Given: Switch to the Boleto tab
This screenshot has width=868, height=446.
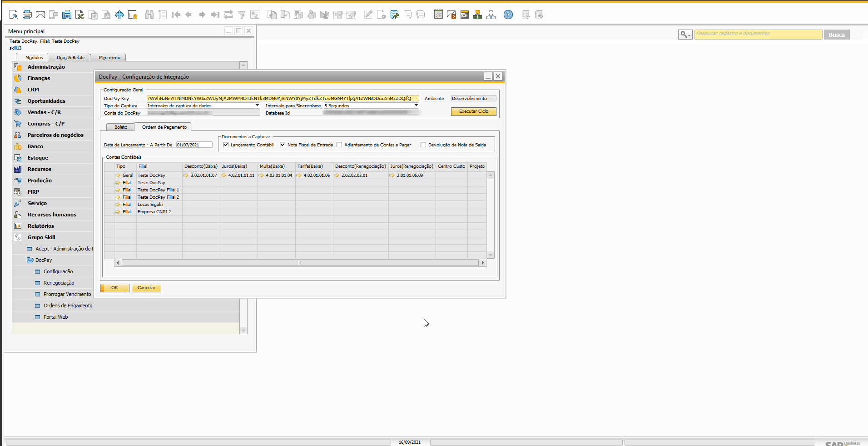Looking at the screenshot, I should click(x=121, y=127).
